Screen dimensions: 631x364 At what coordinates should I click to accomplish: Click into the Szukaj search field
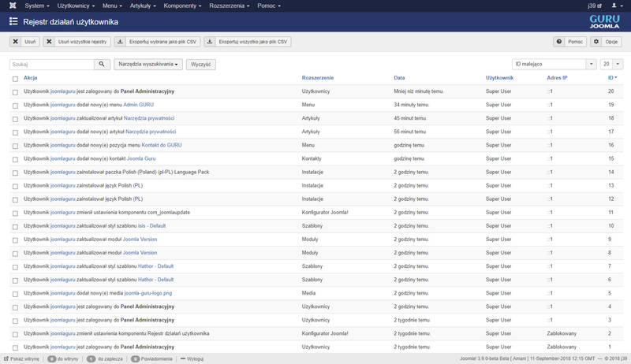[x=52, y=65]
